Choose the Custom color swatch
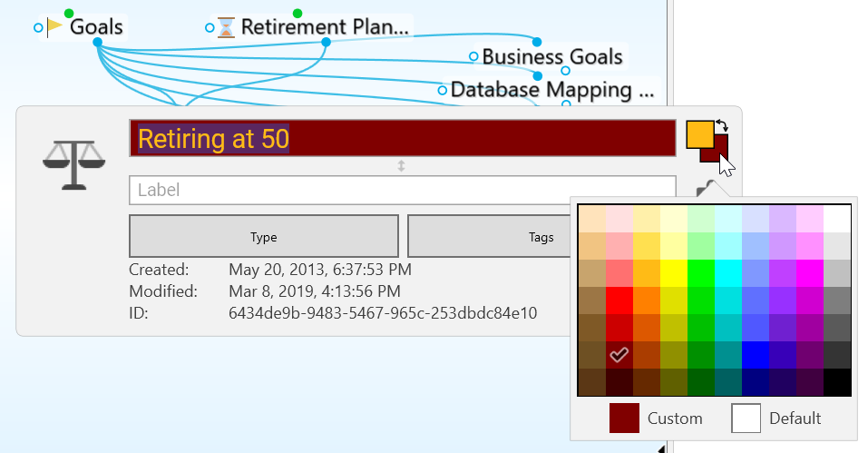This screenshot has height=453, width=868. tap(626, 419)
